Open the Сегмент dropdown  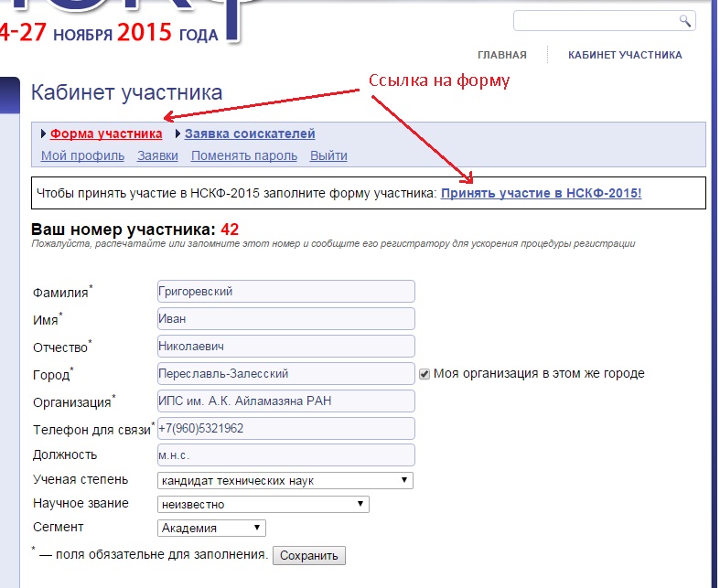[211, 528]
